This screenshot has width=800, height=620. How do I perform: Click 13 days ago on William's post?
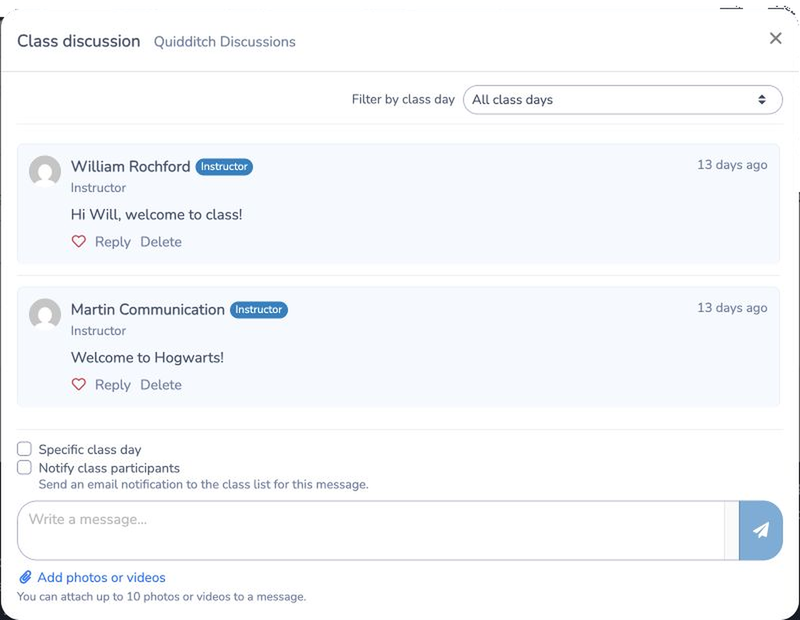pyautogui.click(x=732, y=165)
